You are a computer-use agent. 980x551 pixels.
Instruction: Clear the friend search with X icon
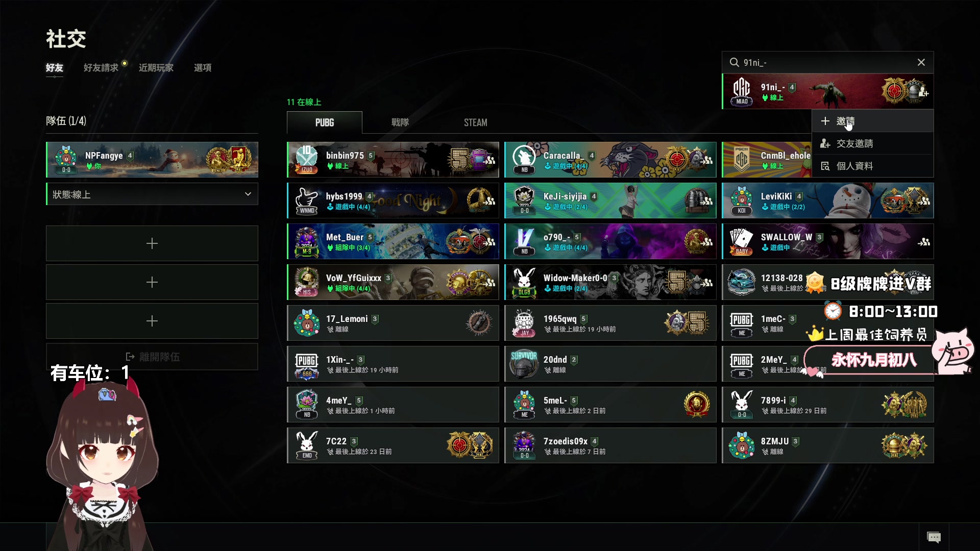tap(921, 62)
